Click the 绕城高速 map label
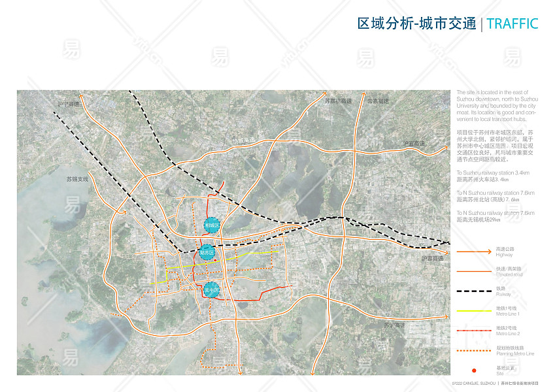Screen dimensions: 555x392 pyautogui.click(x=244, y=140)
